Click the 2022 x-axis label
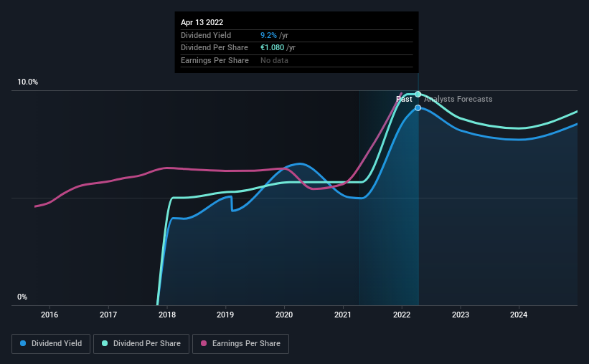Screen dimensions: 589x364 [x=402, y=315]
